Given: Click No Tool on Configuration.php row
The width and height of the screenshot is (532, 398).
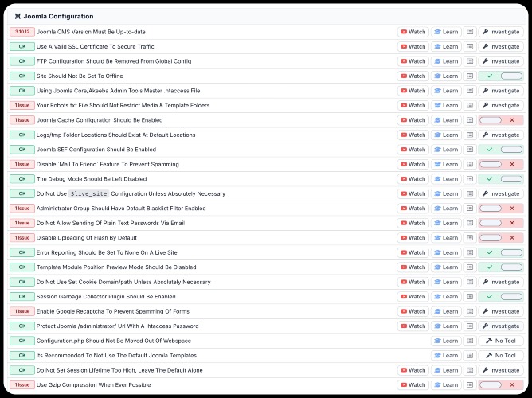Looking at the screenshot, I should tap(501, 341).
